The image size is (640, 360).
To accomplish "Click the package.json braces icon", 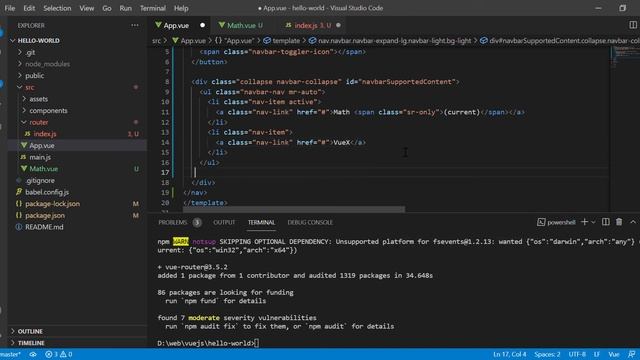I will pos(19,215).
